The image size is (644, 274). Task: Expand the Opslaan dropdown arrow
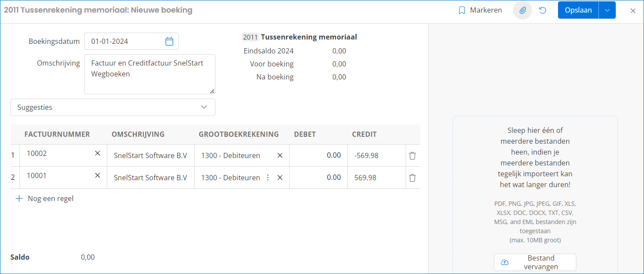[x=607, y=10]
